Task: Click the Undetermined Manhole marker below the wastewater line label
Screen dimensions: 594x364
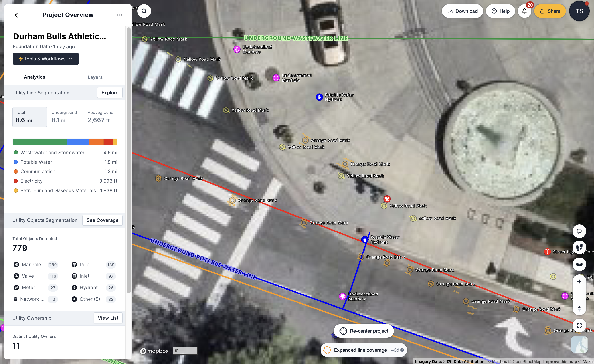Action: pos(237,49)
